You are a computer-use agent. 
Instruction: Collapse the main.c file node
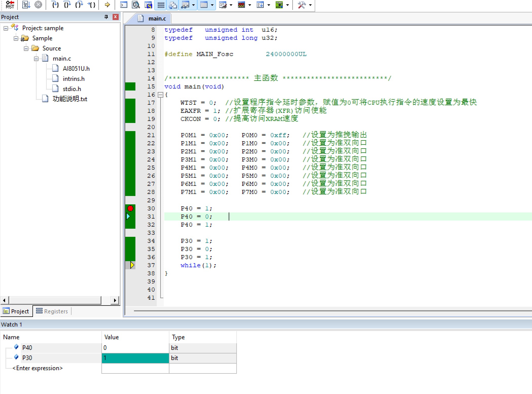coord(36,59)
